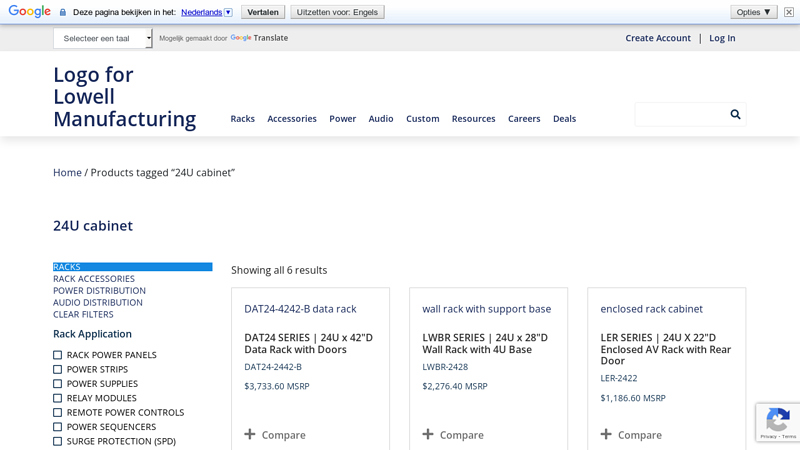Expand the Nederlands language dropdown
800x450 pixels.
pos(206,12)
